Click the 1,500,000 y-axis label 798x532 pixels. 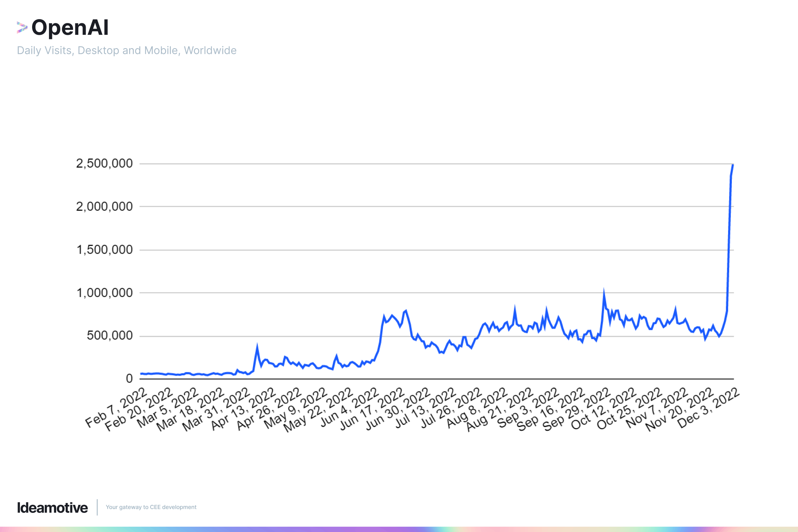click(x=104, y=250)
